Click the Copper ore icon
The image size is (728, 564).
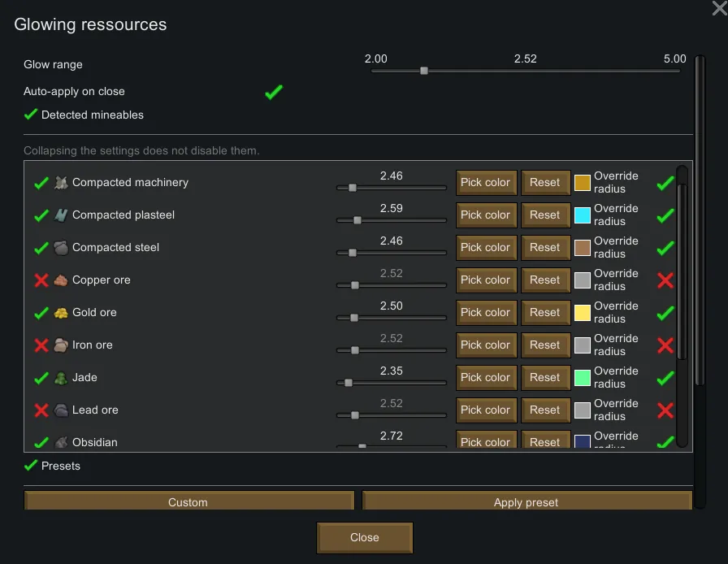click(x=61, y=280)
